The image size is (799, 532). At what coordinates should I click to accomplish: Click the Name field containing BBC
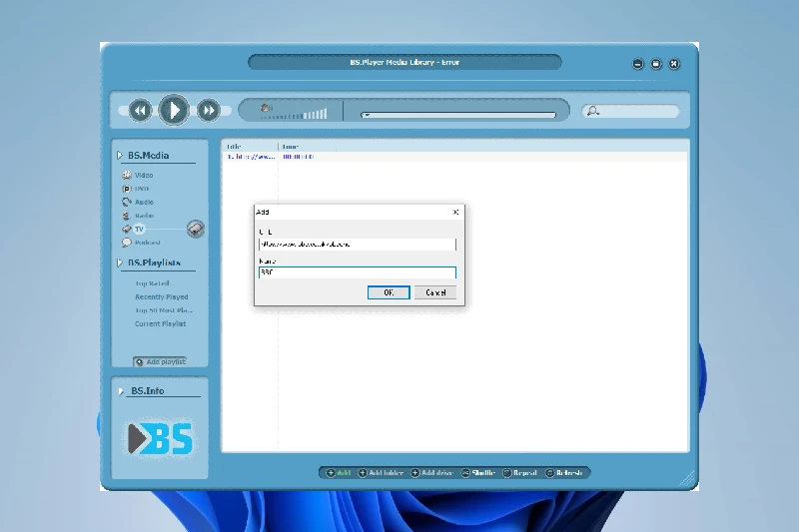point(358,272)
